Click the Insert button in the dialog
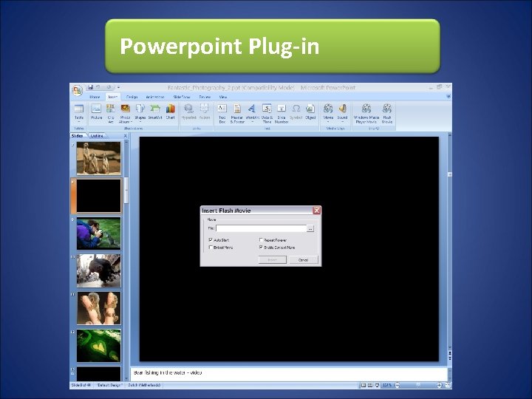Image resolution: width=532 pixels, height=399 pixels. pos(273,260)
